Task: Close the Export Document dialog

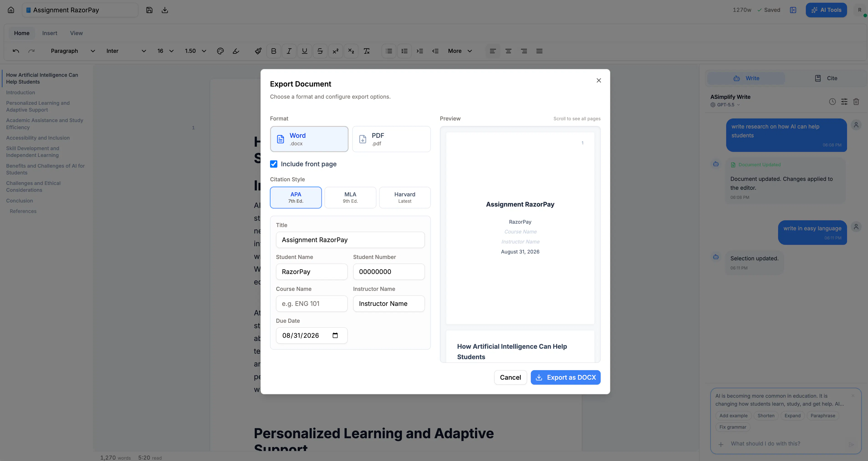Action: [599, 80]
